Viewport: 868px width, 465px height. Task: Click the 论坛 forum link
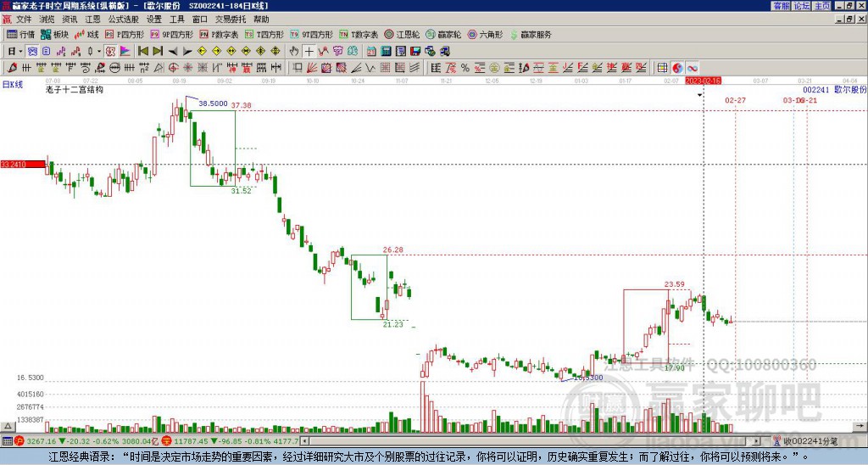pyautogui.click(x=801, y=6)
